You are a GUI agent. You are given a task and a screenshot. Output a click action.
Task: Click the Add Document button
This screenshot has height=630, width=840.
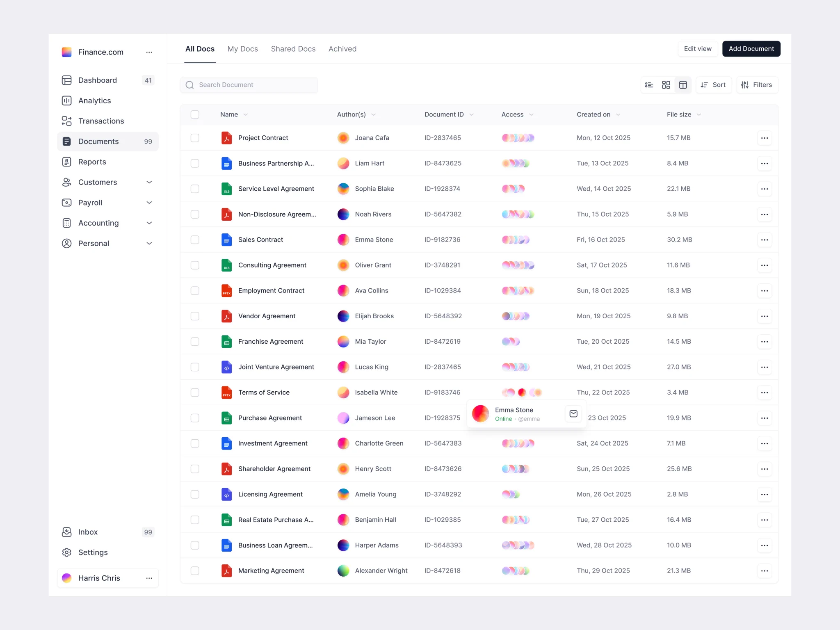tap(751, 49)
